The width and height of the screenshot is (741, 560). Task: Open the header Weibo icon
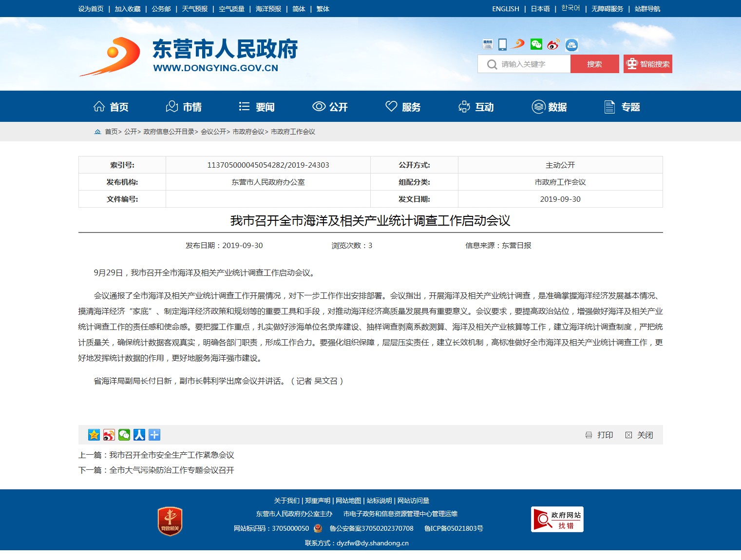(553, 44)
